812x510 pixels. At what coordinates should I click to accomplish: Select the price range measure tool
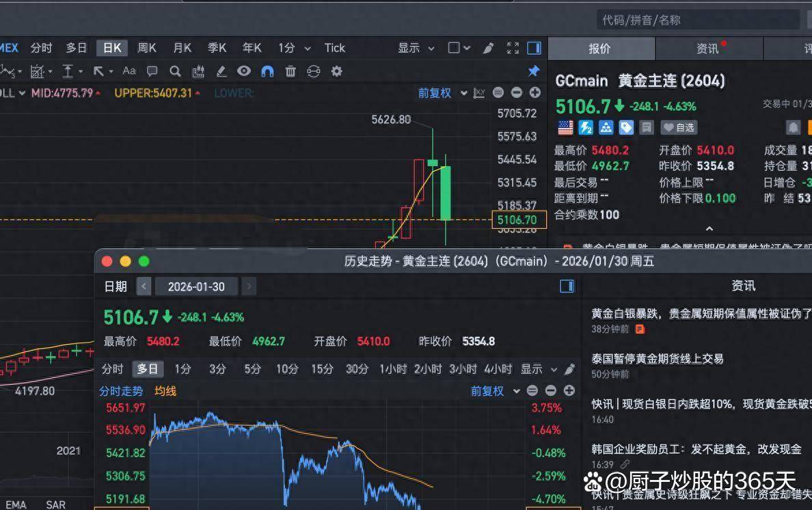point(68,72)
